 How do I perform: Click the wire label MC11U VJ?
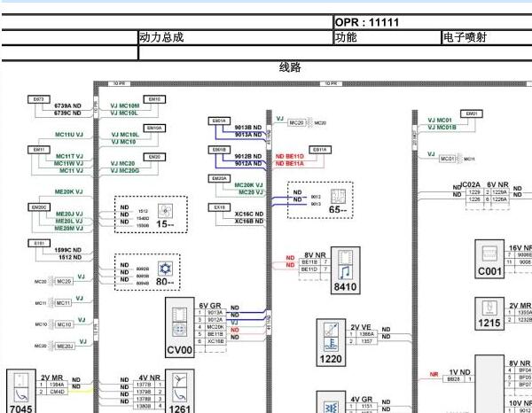[x=69, y=135]
